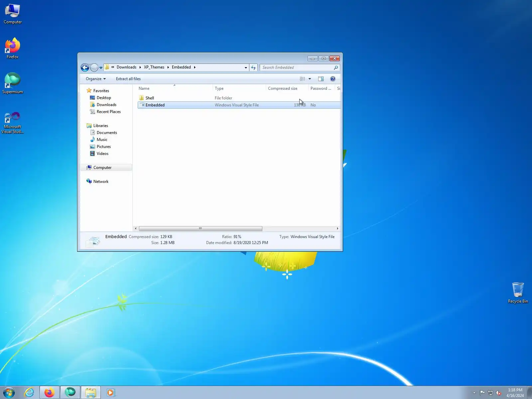Image resolution: width=532 pixels, height=399 pixels.
Task: Open Supermium from the taskbar
Action: point(70,392)
